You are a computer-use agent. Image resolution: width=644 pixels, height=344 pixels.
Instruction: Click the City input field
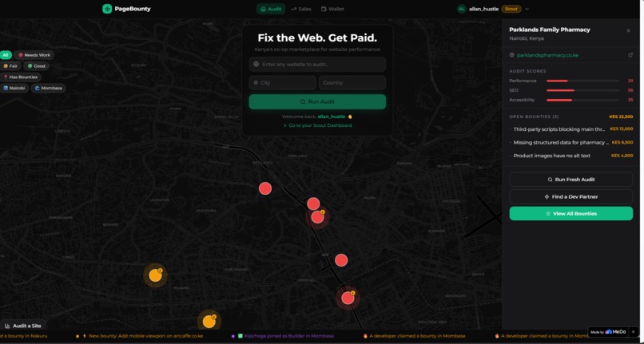coord(283,82)
